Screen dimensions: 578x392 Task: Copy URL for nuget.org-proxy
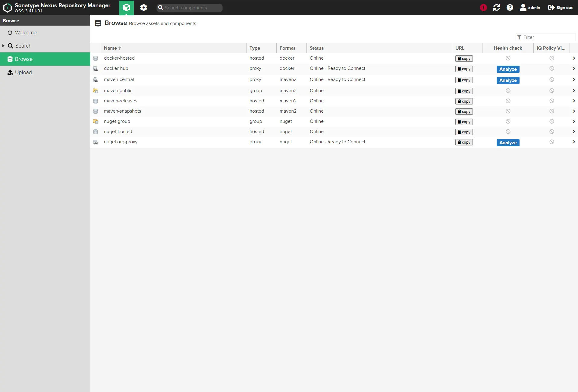pyautogui.click(x=464, y=142)
